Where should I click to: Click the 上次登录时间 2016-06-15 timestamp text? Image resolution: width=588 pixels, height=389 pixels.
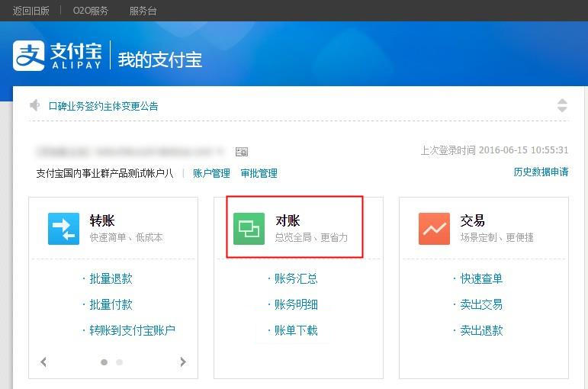495,150
